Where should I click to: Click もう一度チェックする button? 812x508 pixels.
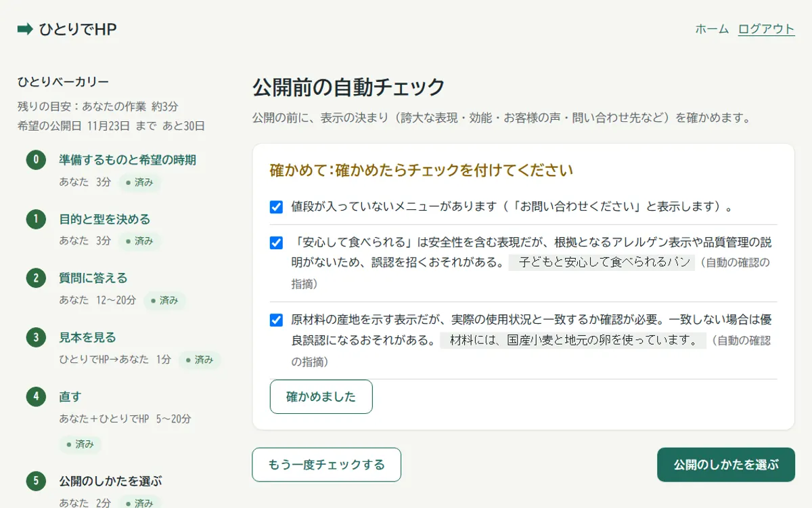pos(326,465)
